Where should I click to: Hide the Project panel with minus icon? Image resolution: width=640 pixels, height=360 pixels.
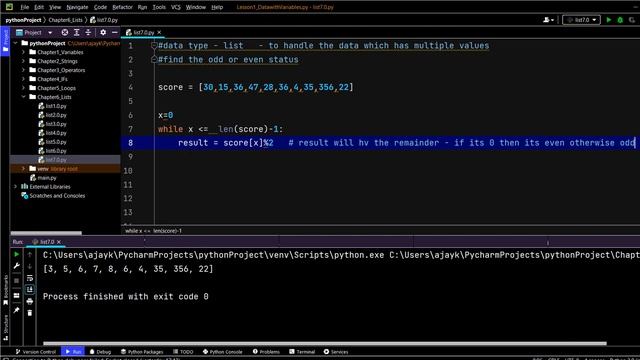pyautogui.click(x=115, y=32)
